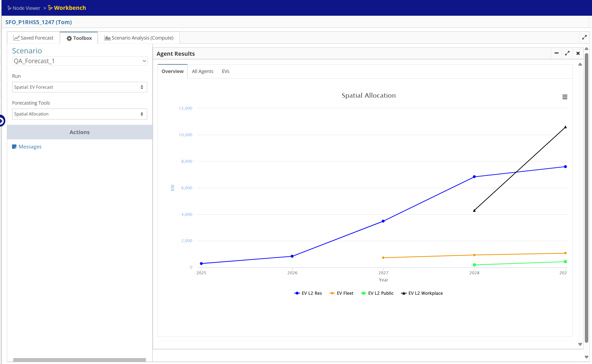Click the Workbench breadcrumb link
The height and width of the screenshot is (364, 592).
click(70, 8)
